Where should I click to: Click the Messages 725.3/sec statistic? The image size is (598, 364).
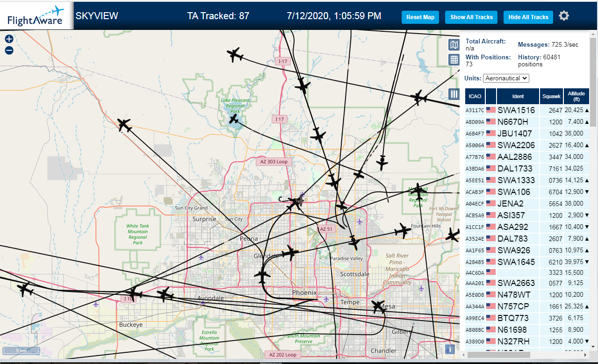tap(548, 45)
